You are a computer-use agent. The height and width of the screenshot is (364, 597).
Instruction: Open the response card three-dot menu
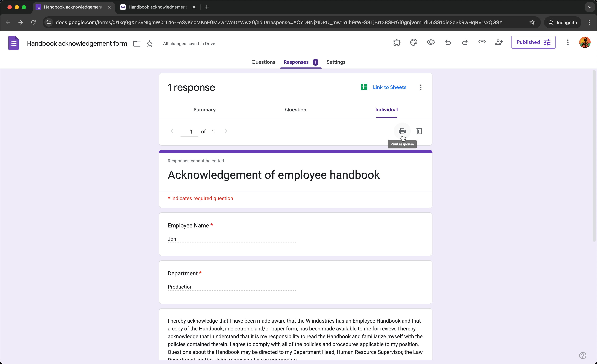(x=421, y=87)
